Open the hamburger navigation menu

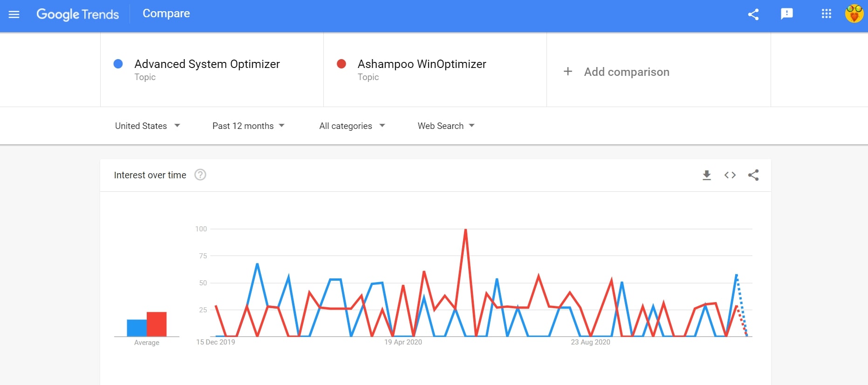tap(14, 14)
